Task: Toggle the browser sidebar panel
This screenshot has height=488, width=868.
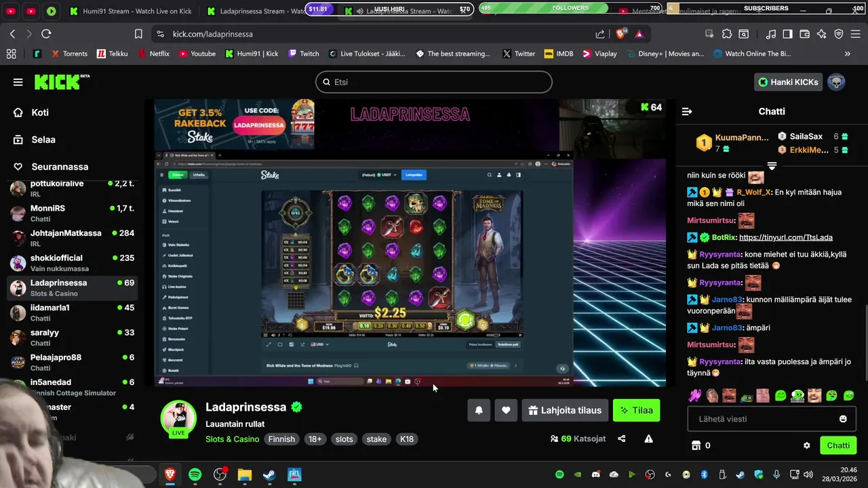Action: [787, 34]
